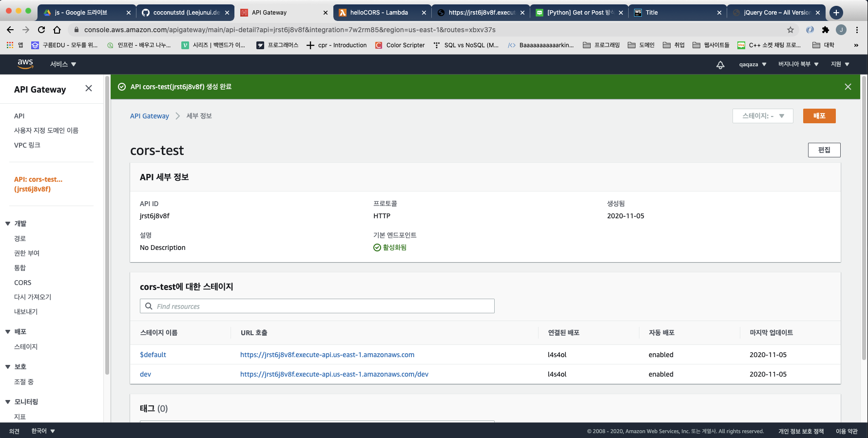Select 권한 부여 in sidebar

(27, 253)
